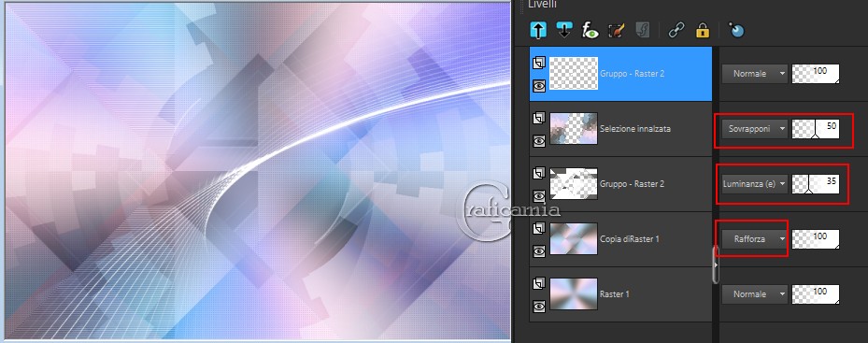Viewport: 868px width, 343px height.
Task: Click the Raster 1 layer thumbnail
Action: click(574, 293)
